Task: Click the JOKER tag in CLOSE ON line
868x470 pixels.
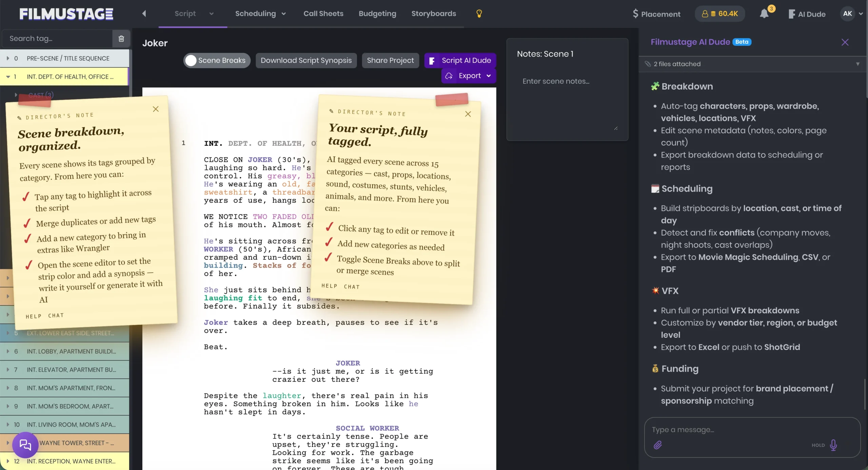Action: click(x=260, y=160)
